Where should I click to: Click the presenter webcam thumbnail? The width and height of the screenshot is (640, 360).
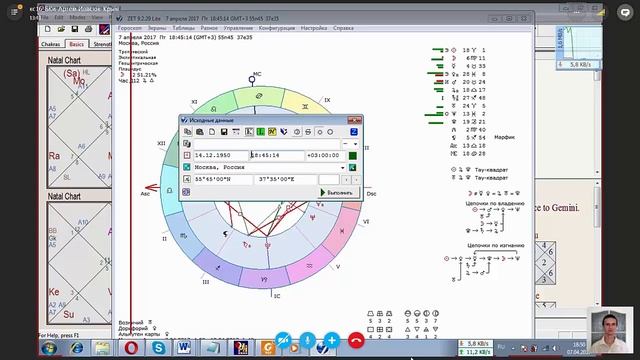pos(610,330)
